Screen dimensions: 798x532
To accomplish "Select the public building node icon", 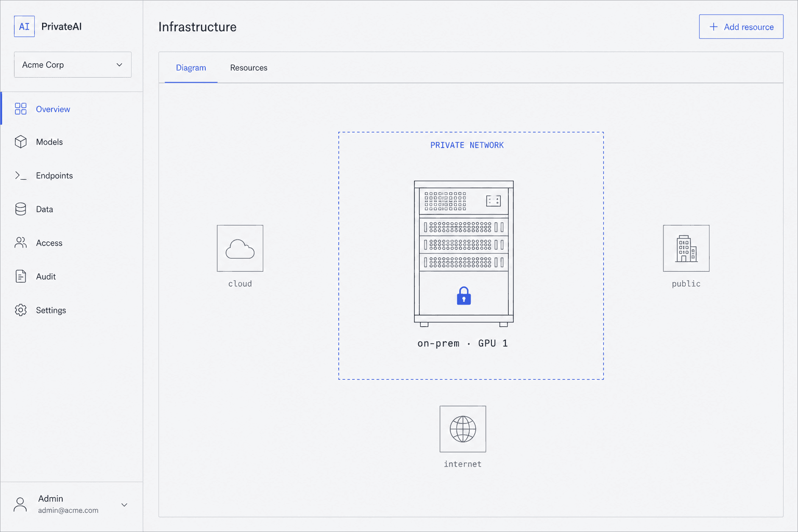I will (686, 248).
